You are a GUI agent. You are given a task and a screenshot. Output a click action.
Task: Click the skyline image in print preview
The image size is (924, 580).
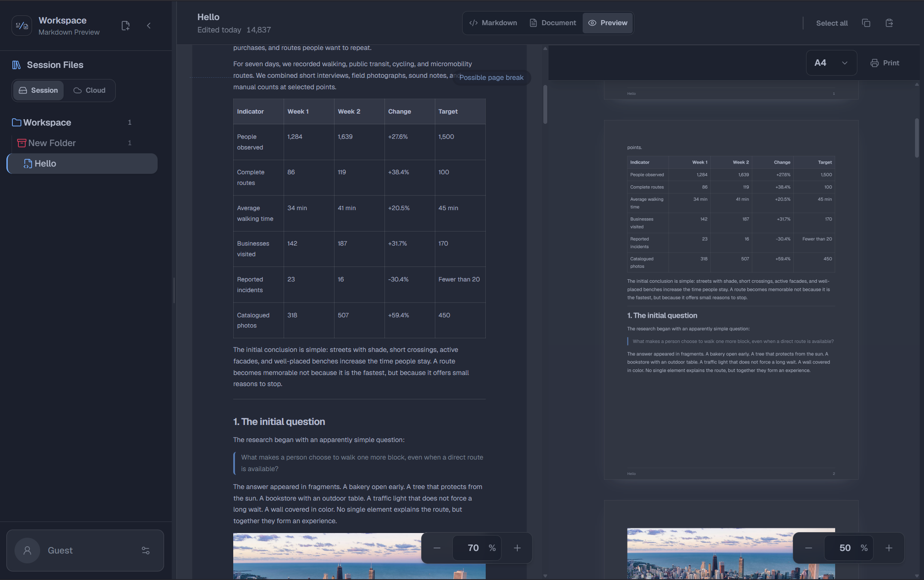(x=731, y=554)
